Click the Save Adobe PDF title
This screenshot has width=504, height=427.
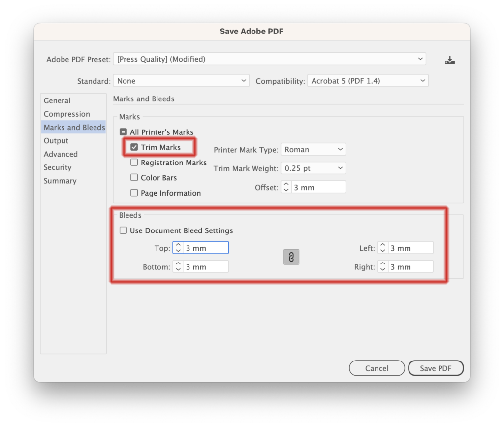click(252, 31)
